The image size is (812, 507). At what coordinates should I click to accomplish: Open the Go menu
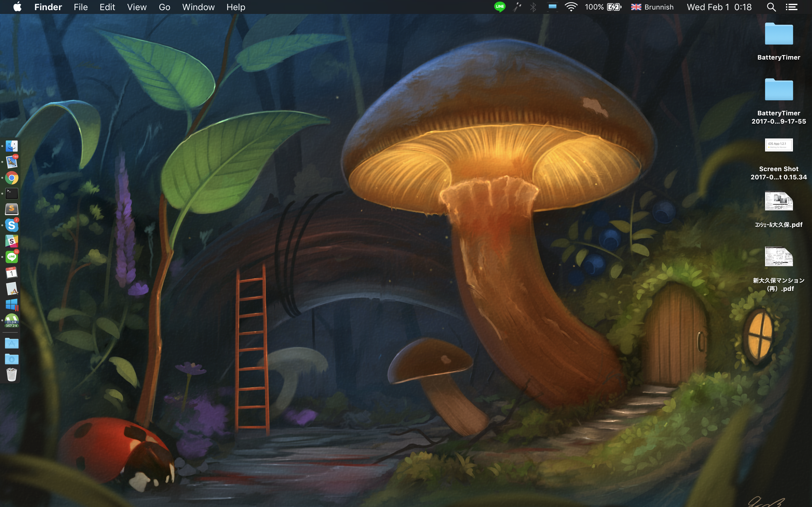164,7
